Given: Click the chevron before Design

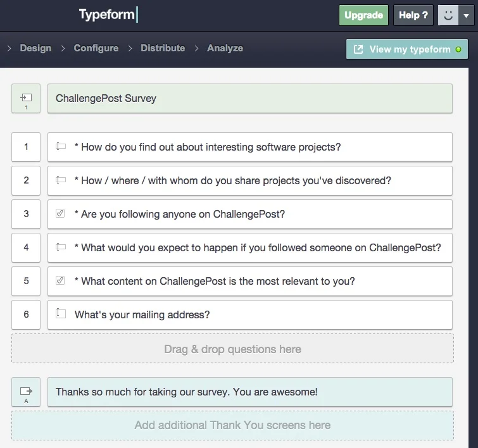Looking at the screenshot, I should pos(9,49).
